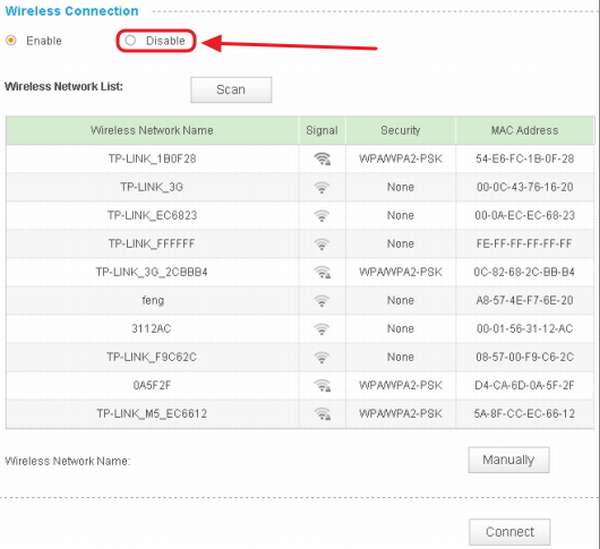The width and height of the screenshot is (600, 549).
Task: Click signal icon for feng network
Action: point(321,300)
